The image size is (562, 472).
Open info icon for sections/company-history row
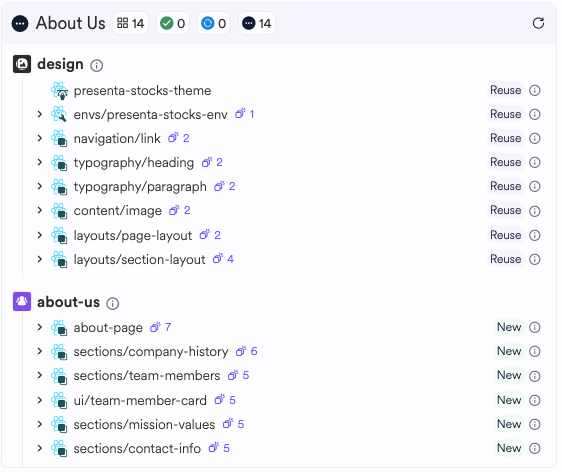pyautogui.click(x=534, y=351)
